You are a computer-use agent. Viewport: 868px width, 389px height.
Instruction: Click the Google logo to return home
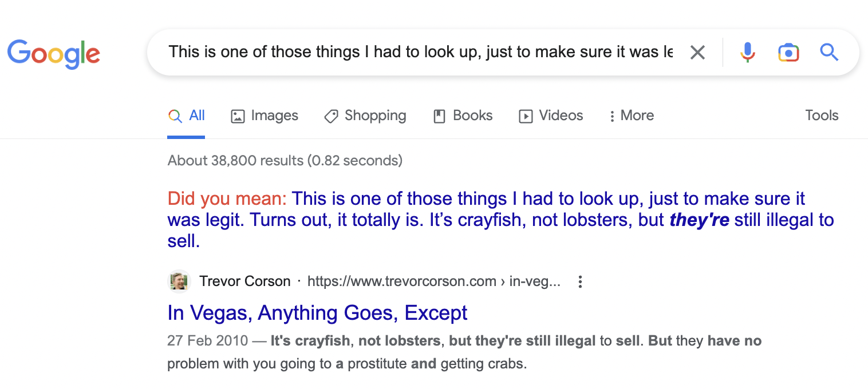(54, 53)
